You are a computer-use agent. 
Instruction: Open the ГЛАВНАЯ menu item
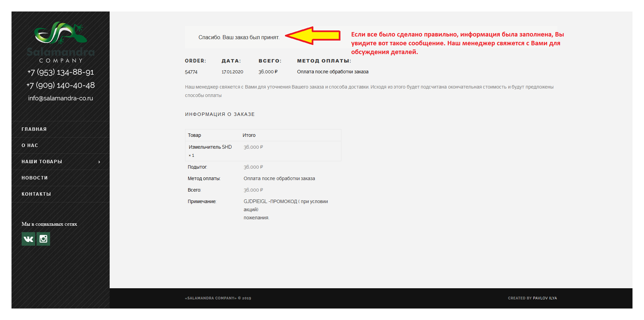[34, 129]
